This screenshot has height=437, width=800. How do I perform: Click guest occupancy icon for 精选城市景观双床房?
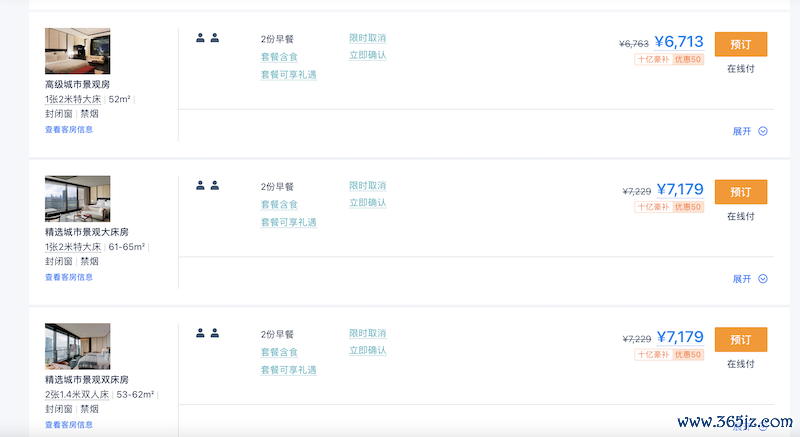[208, 333]
